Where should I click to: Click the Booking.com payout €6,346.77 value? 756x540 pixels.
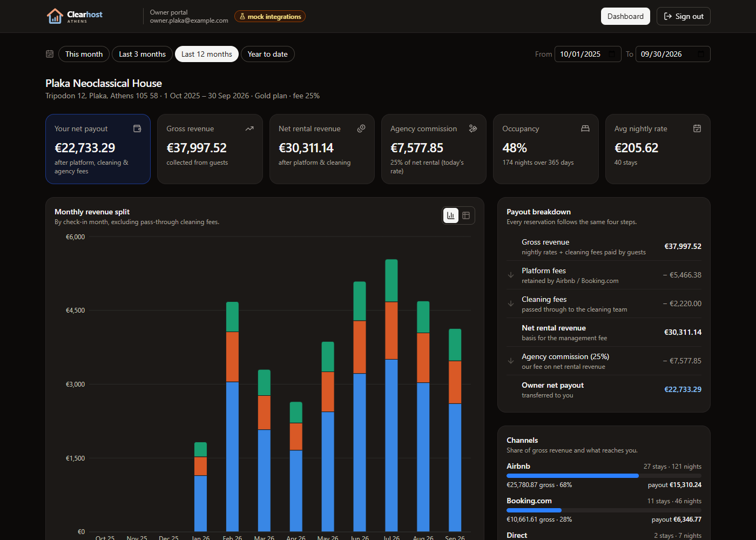click(x=687, y=519)
